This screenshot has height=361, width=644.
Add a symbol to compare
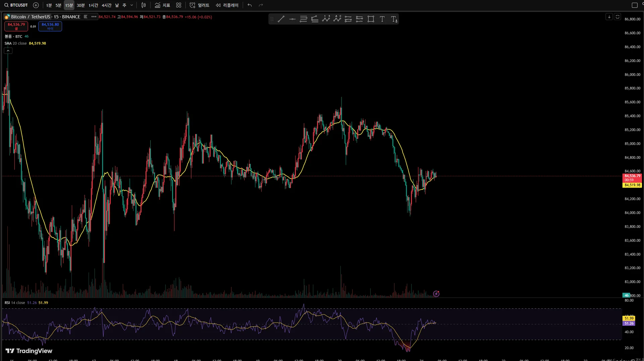pyautogui.click(x=36, y=5)
